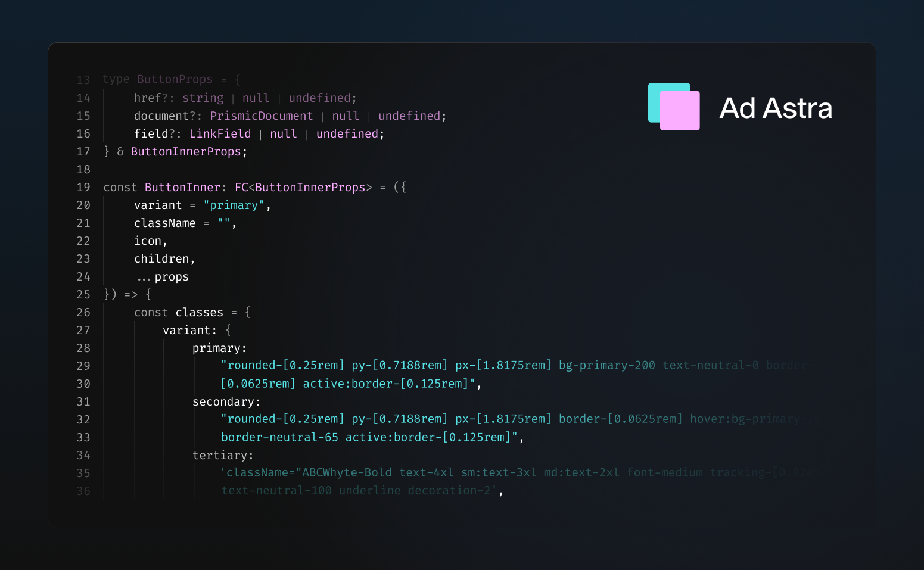Click 'children,' parameter on line 23

[x=164, y=258]
